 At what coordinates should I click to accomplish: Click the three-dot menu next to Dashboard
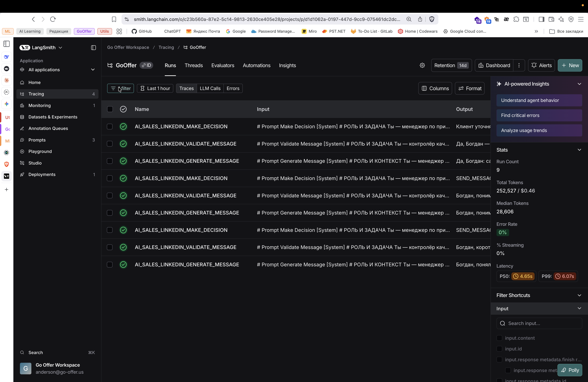[519, 65]
